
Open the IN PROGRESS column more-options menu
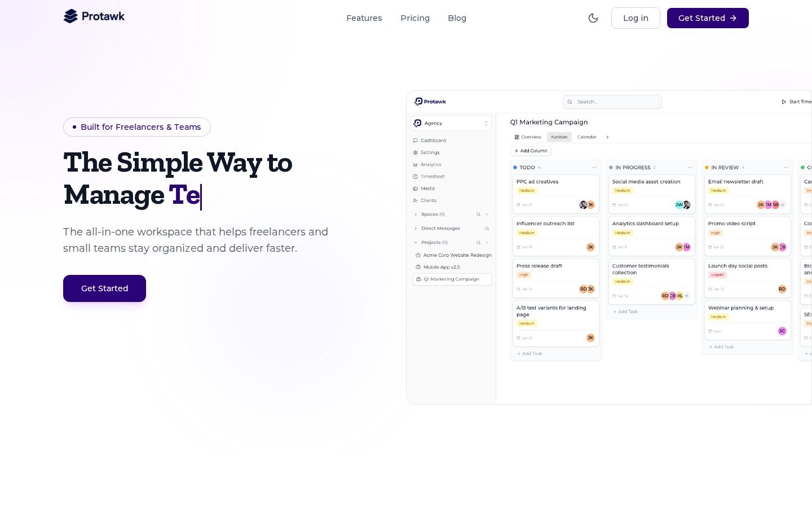click(x=690, y=168)
